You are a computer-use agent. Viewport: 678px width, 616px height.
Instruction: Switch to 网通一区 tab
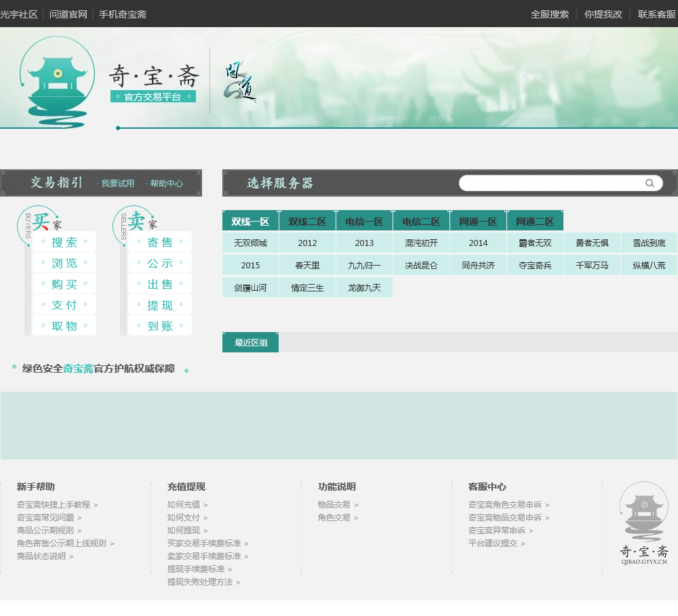point(478,222)
